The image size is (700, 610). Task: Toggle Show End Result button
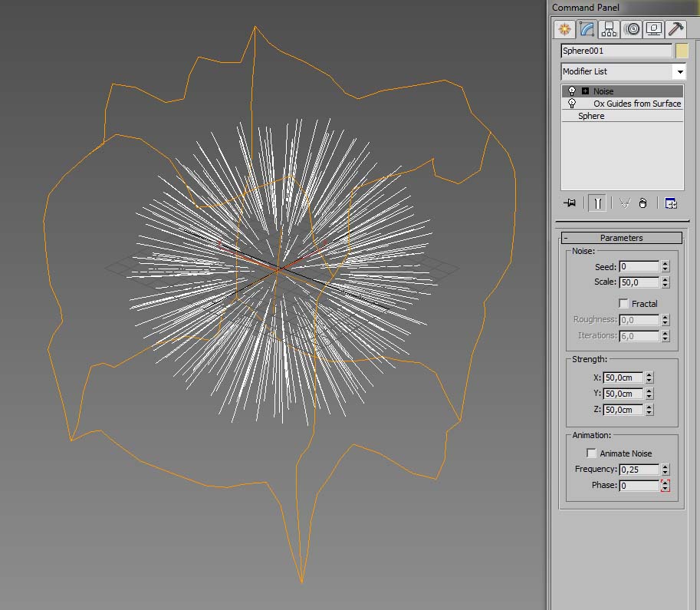(x=597, y=203)
